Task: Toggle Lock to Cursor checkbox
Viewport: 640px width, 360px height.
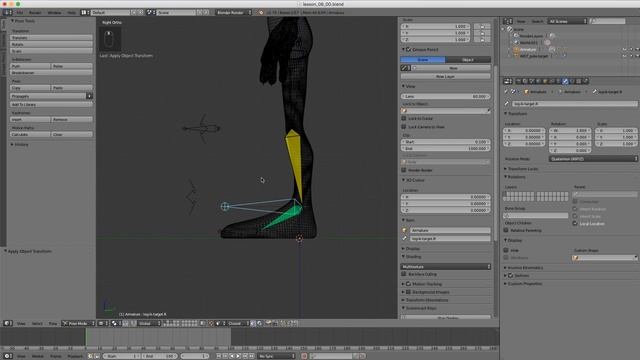Action: (404, 118)
